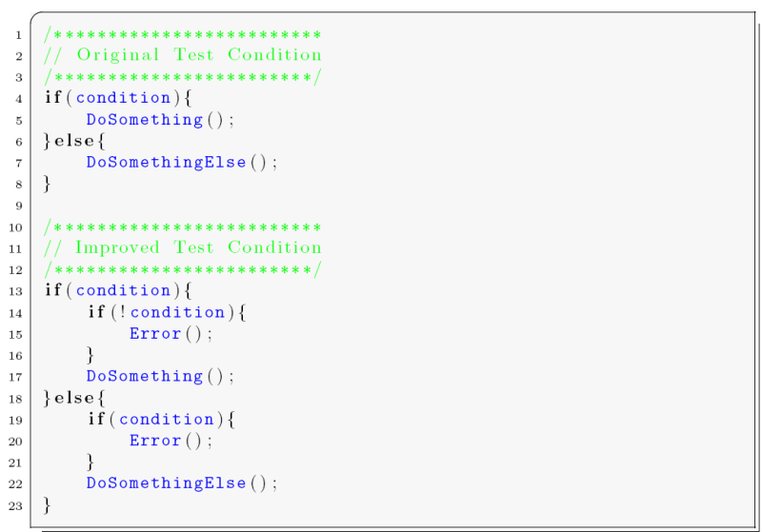762x532 pixels.
Task: Click the 'else' keyword on line 18
Action: coord(74,398)
